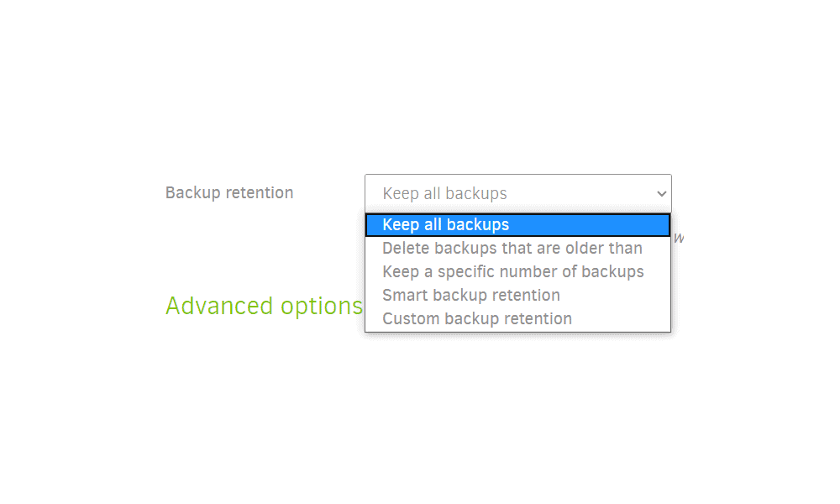
Task: Open the Advanced options section heading
Action: coord(264,307)
